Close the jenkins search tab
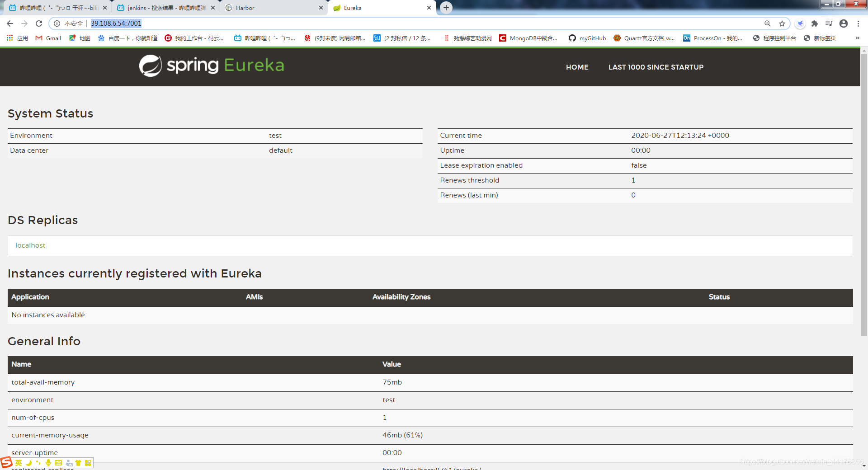 click(213, 8)
